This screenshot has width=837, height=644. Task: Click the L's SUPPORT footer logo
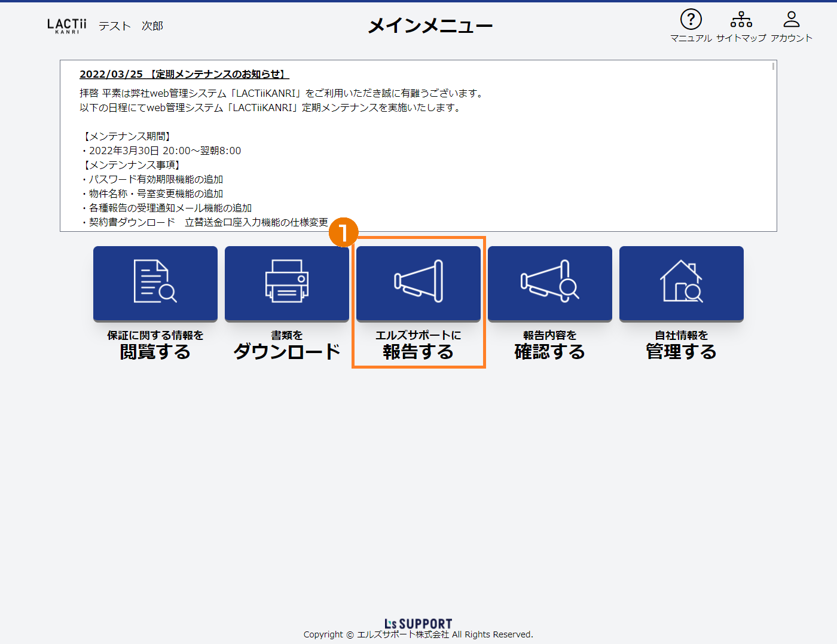coord(418,624)
